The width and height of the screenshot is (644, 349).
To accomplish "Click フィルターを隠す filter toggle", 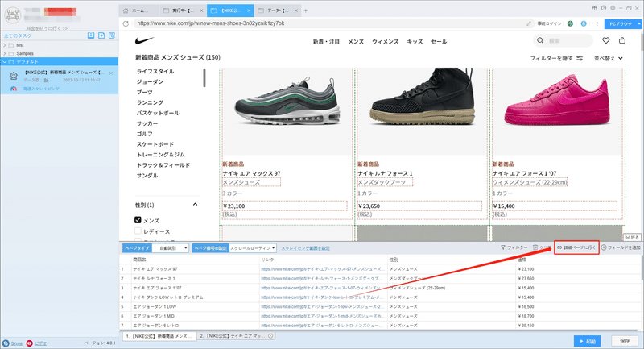I will coord(556,58).
